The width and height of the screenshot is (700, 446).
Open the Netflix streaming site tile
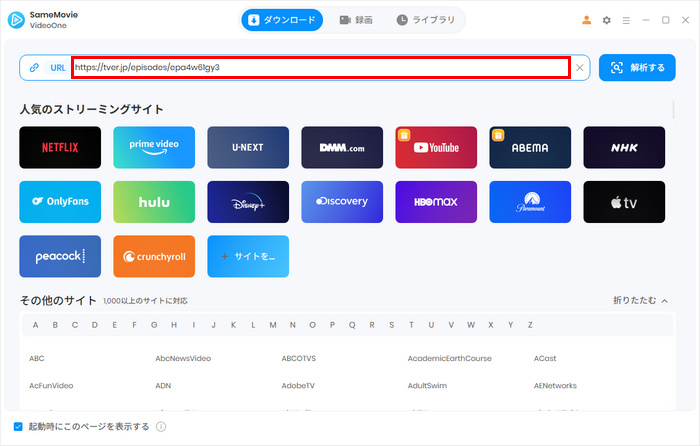click(60, 147)
